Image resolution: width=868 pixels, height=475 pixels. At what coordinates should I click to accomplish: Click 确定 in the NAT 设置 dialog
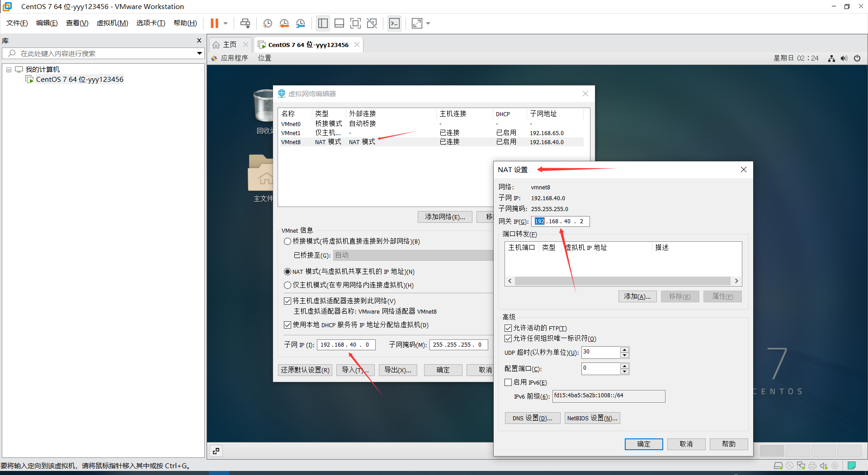tap(644, 444)
